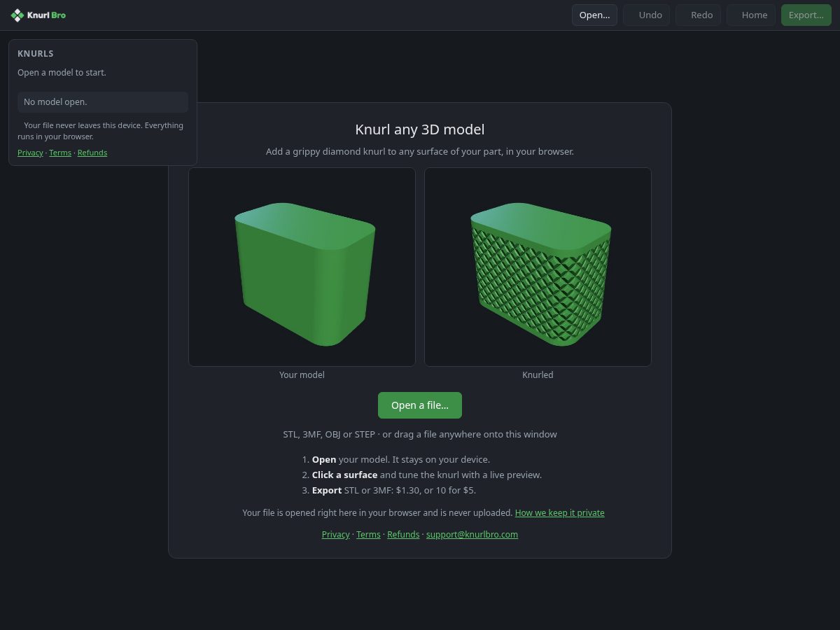
Task: Click the Knurl Bro brand name text
Action: pyautogui.click(x=46, y=15)
